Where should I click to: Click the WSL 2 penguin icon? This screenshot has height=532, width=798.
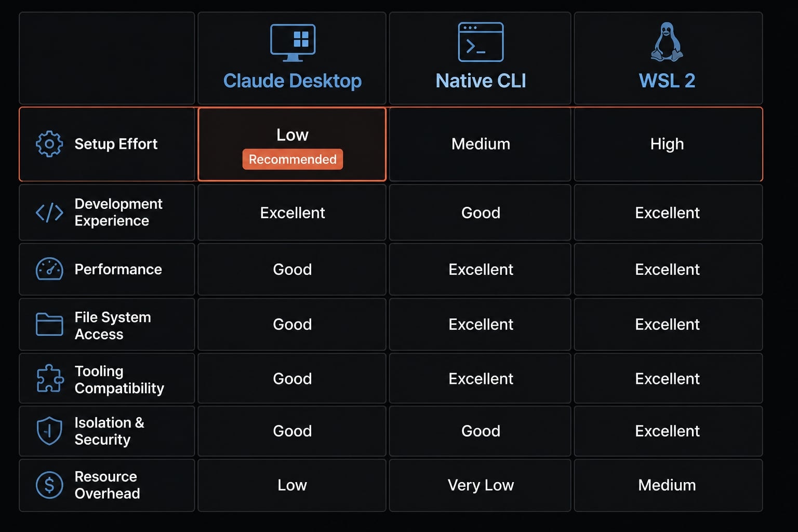point(667,42)
